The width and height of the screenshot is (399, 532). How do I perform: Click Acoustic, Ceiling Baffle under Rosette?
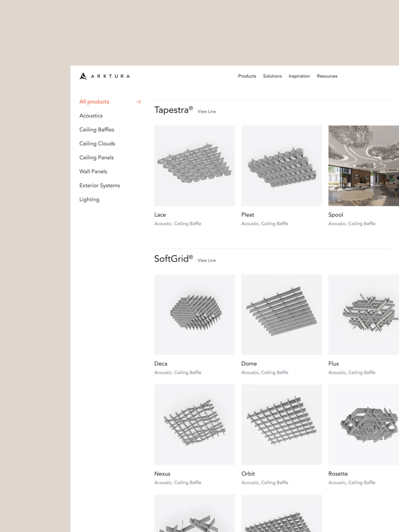[352, 483]
